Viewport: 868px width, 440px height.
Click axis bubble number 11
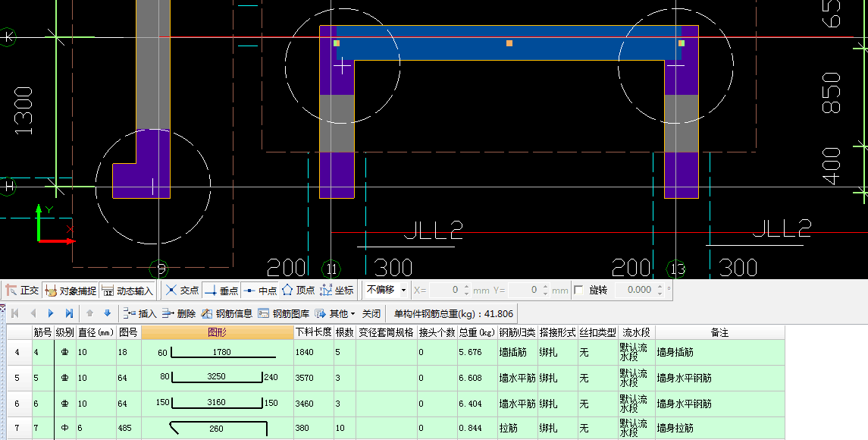tap(331, 270)
